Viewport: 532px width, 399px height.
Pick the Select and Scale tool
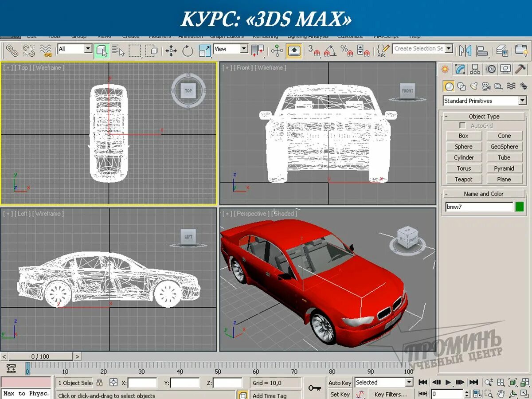coord(204,51)
